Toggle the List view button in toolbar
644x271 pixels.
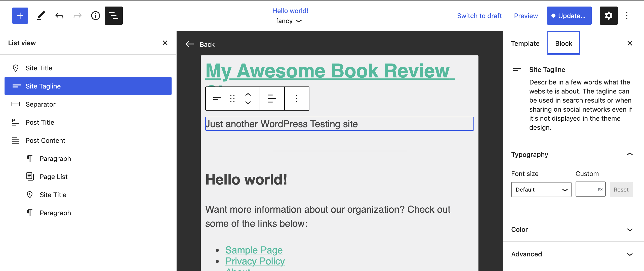click(x=114, y=16)
